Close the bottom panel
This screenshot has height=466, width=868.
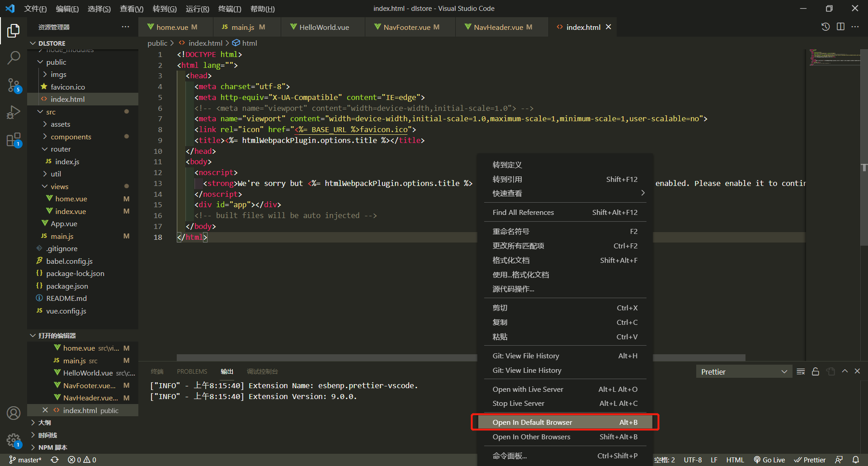coord(857,371)
